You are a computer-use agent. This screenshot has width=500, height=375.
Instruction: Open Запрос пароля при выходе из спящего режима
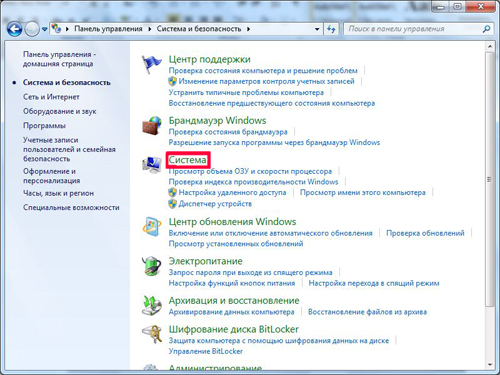(x=251, y=272)
